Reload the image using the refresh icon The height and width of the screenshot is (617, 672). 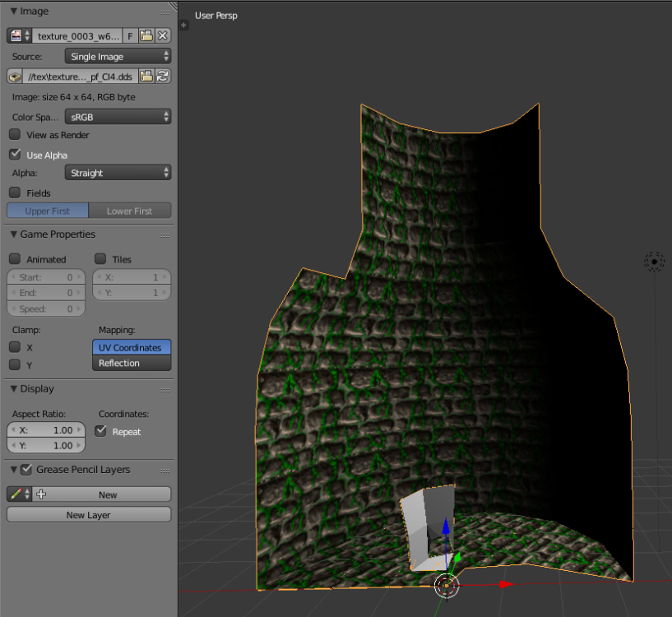(x=163, y=76)
